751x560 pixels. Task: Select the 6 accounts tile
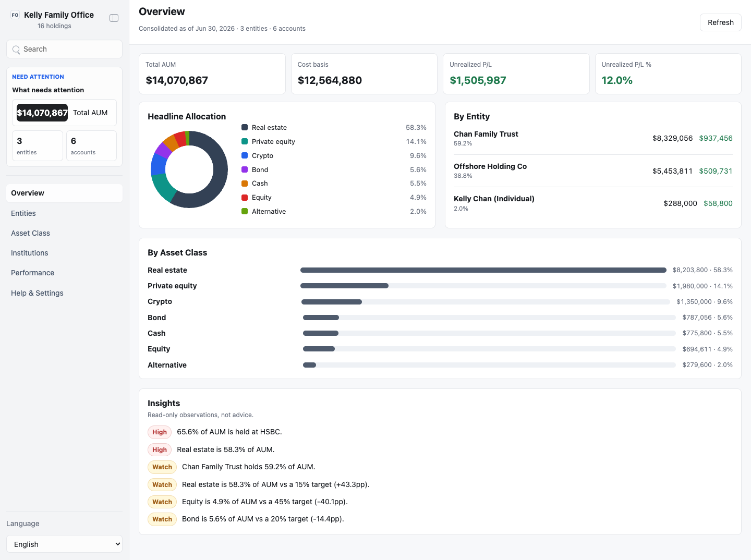click(91, 145)
